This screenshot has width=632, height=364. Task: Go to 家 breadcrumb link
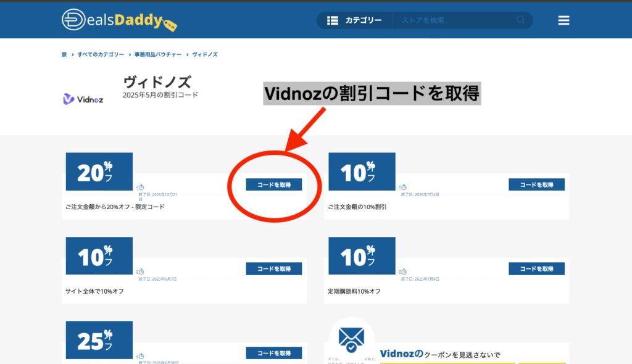[64, 54]
